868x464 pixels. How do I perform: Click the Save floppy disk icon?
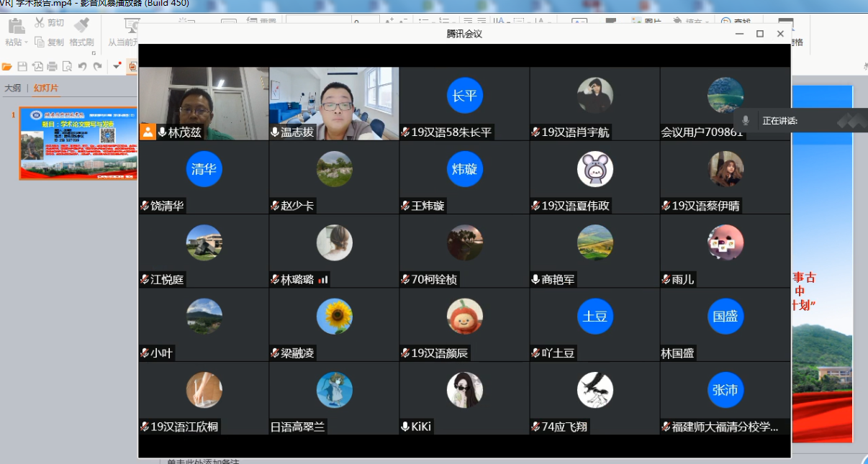pos(22,67)
